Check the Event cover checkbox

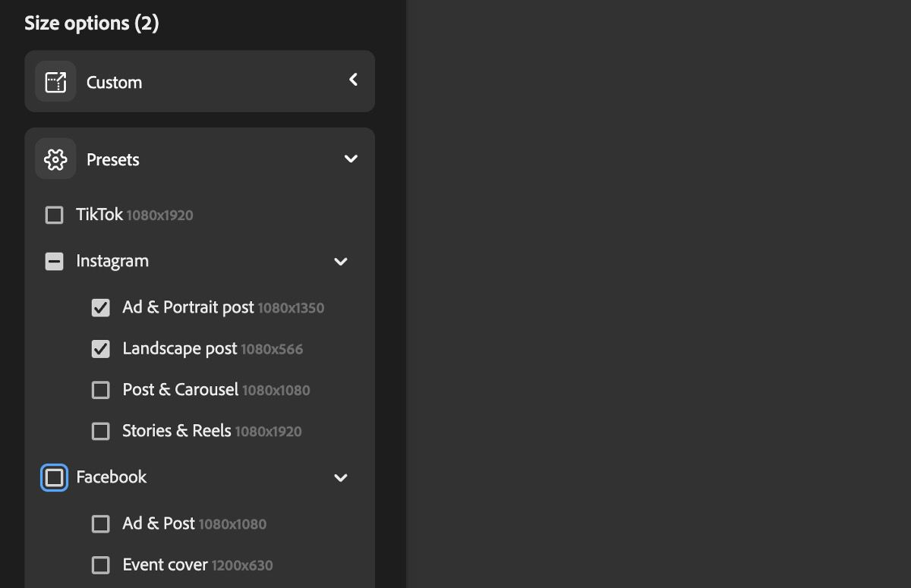click(100, 564)
